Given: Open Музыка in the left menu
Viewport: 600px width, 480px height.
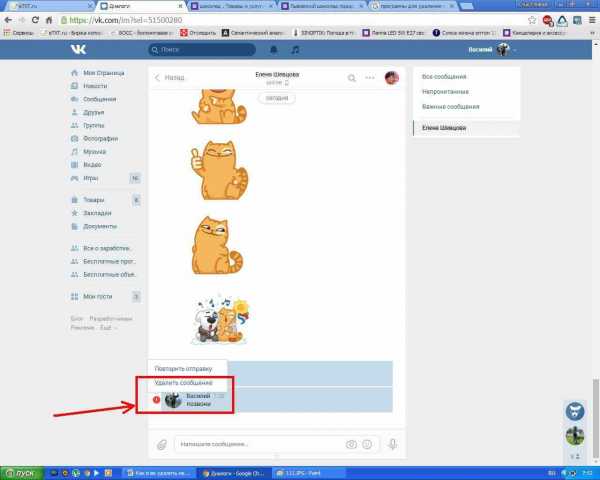Looking at the screenshot, I should point(95,152).
